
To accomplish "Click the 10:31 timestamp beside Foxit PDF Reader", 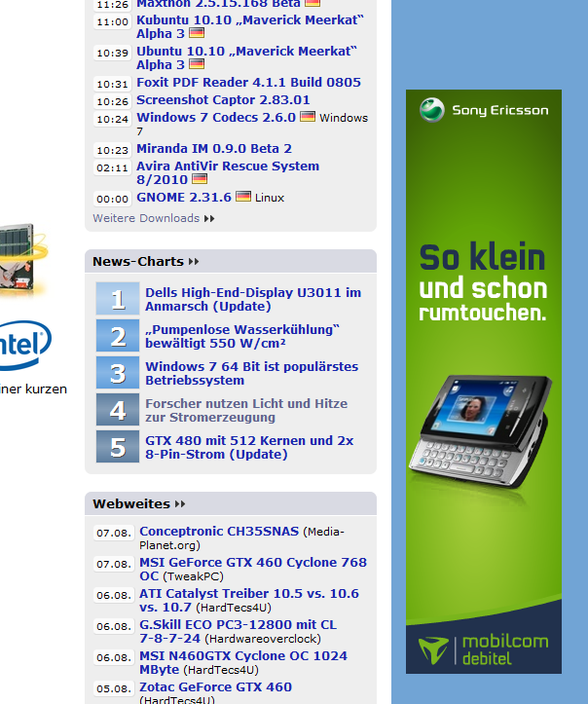I will 112,84.
